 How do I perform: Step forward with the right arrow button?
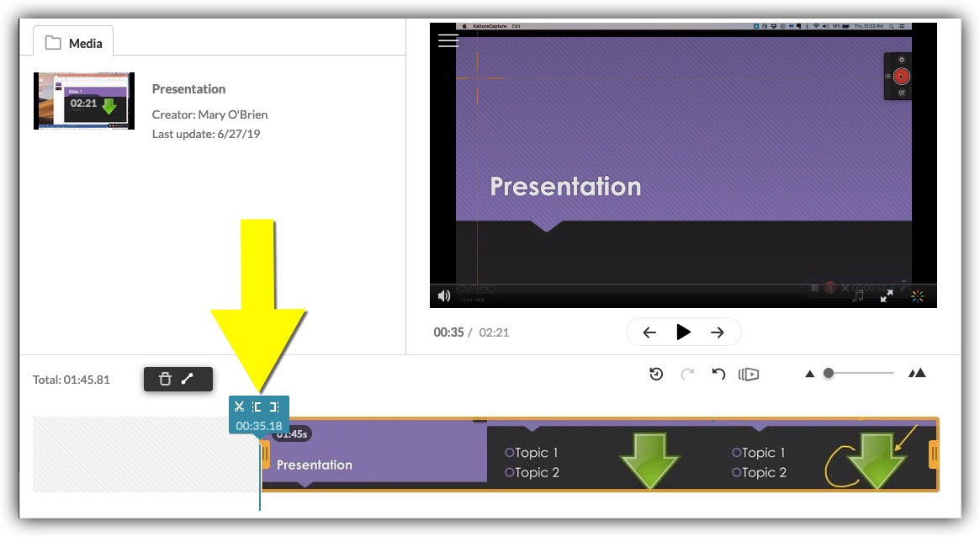[718, 332]
